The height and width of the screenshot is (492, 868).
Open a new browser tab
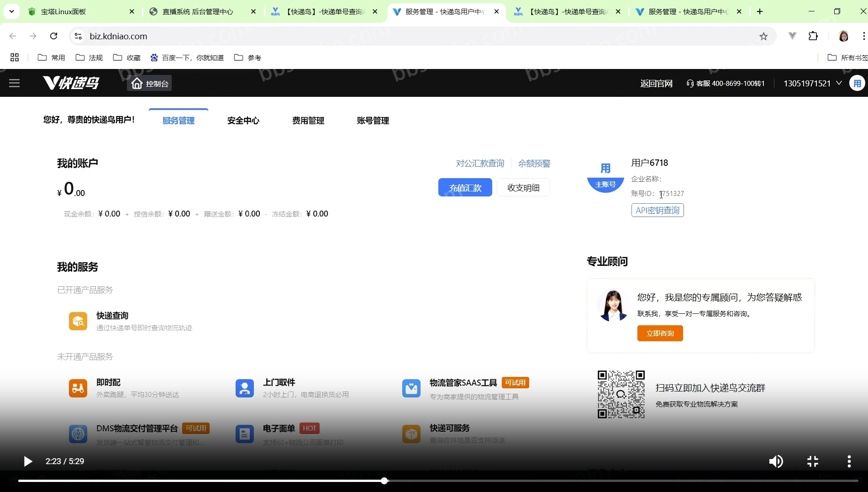[x=760, y=11]
